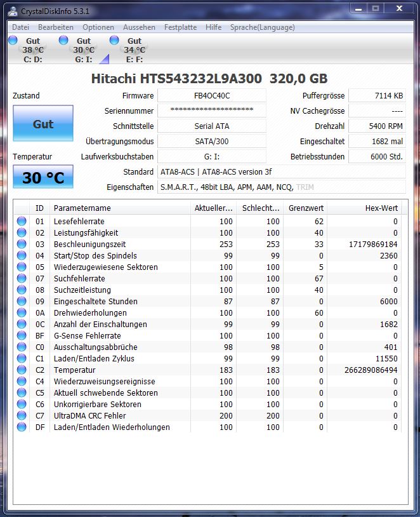Click status orb of Laden/Entladen Wiederholungen row
Screen dimensions: 420x517
22,427
